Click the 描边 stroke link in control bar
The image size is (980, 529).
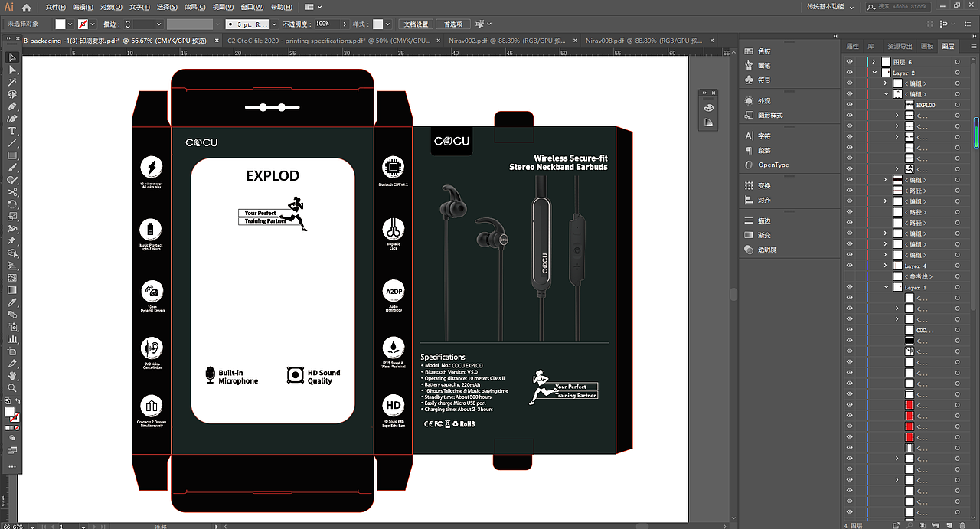click(x=111, y=24)
